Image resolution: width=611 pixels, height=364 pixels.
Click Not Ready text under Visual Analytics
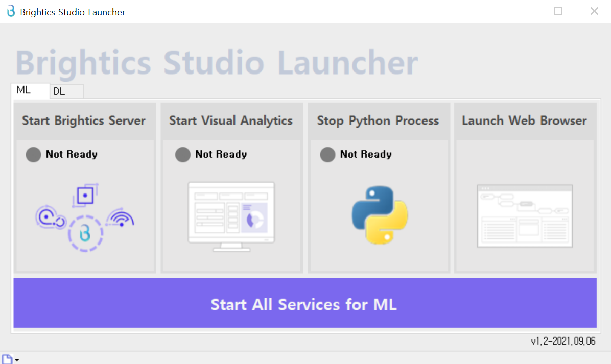[x=221, y=154]
